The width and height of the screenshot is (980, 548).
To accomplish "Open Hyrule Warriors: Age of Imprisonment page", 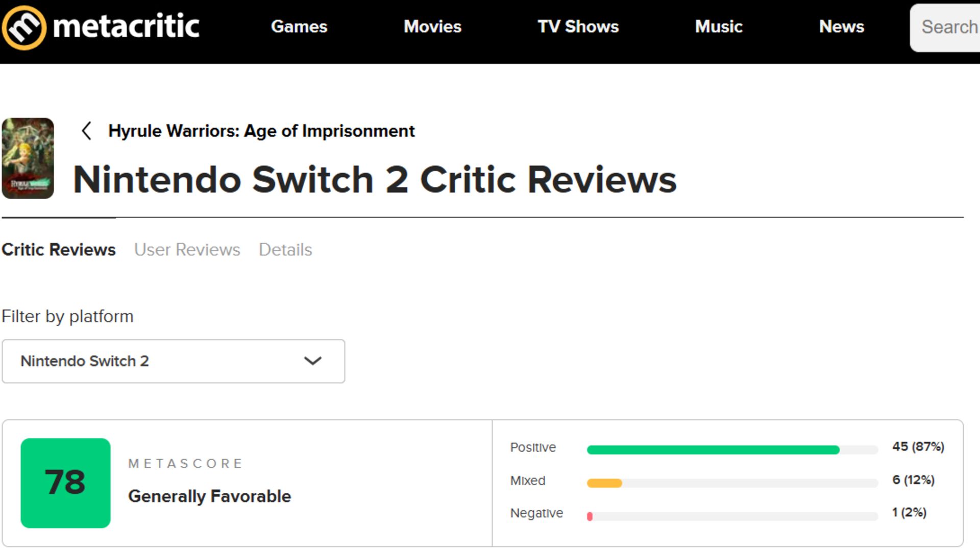I will click(x=261, y=131).
